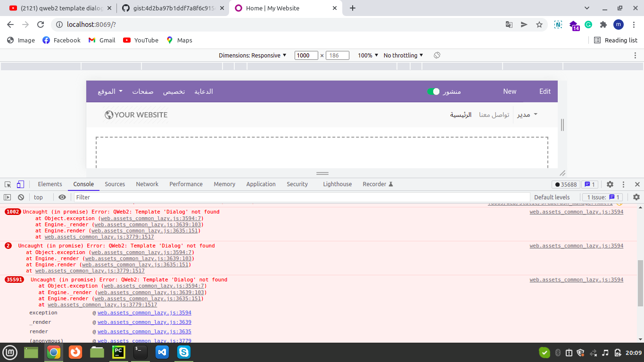Open DevTools settings with the gear icon
The width and height of the screenshot is (644, 362).
[611, 184]
